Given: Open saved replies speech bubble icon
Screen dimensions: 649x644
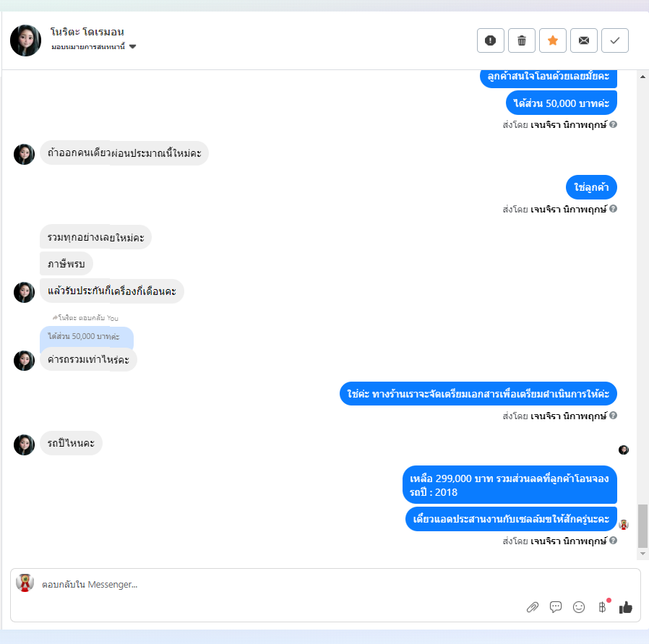Looking at the screenshot, I should 556,607.
